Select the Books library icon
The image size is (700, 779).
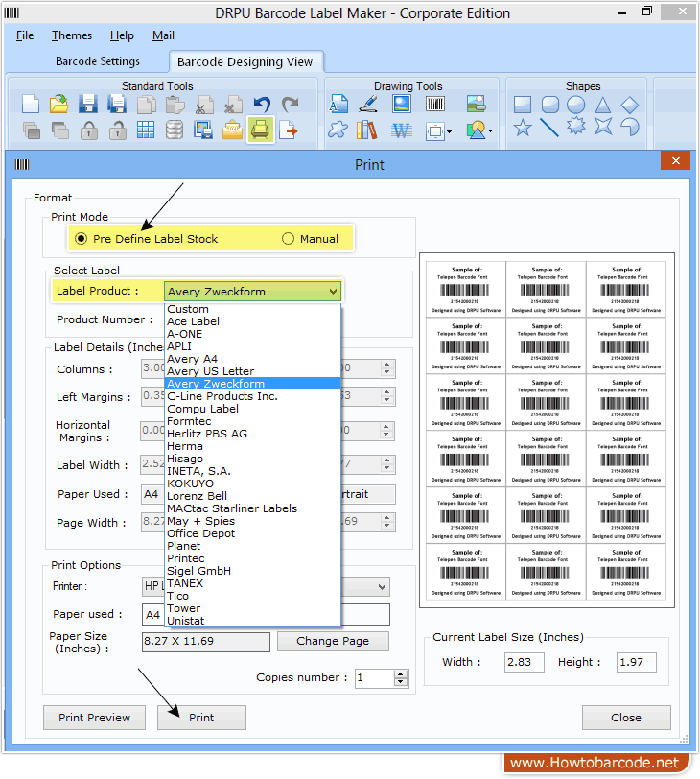point(367,130)
